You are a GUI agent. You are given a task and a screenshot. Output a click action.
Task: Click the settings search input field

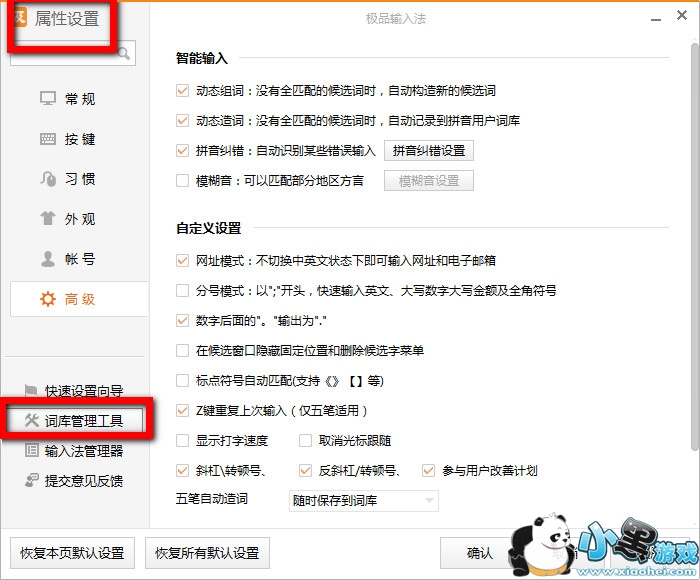pyautogui.click(x=73, y=54)
